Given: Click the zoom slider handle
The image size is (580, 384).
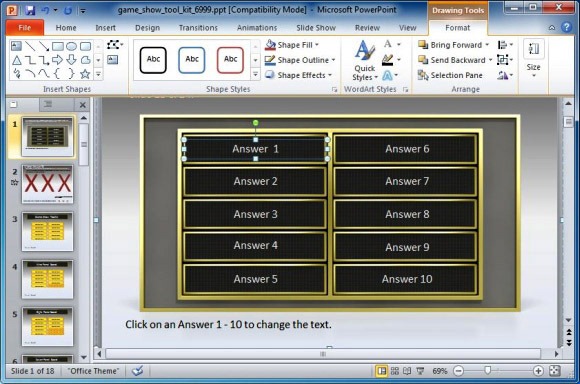Looking at the screenshot, I should click(488, 370).
